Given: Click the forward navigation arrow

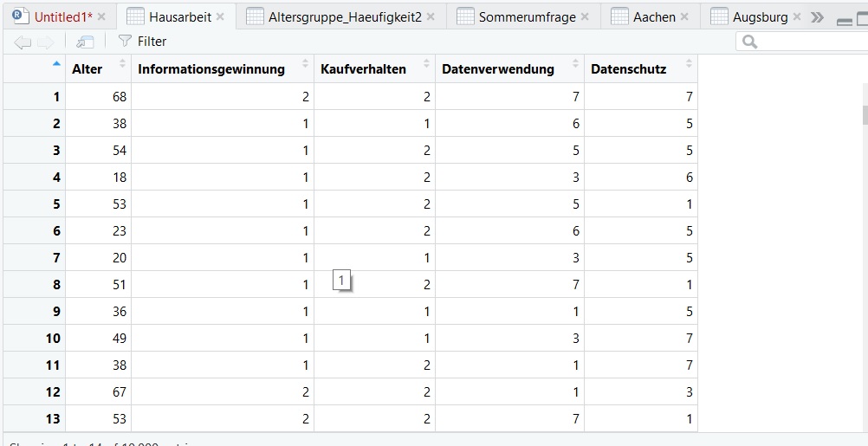Looking at the screenshot, I should [45, 42].
